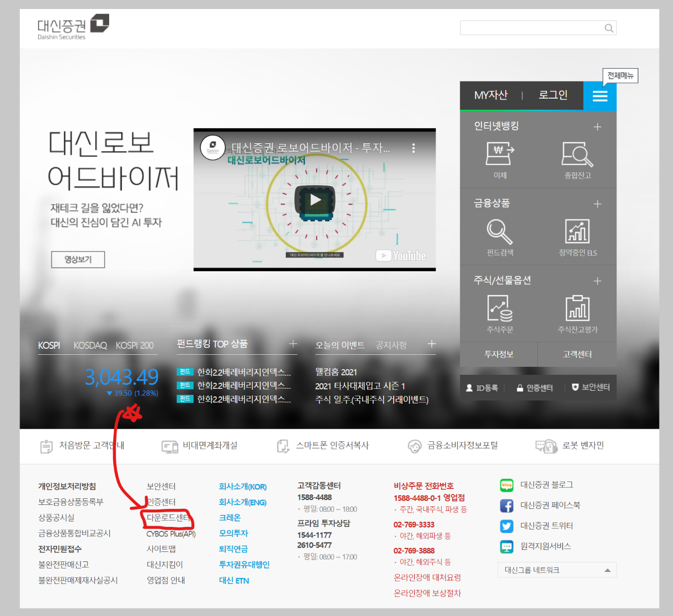Open the 회사소개(ENG) link
Screen dimensions: 673x616
point(243,502)
